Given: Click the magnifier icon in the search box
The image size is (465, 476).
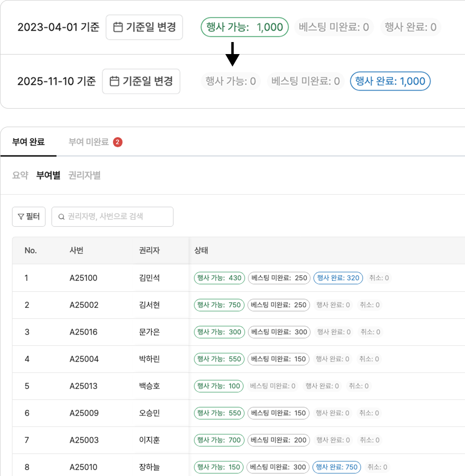Looking at the screenshot, I should tap(61, 216).
